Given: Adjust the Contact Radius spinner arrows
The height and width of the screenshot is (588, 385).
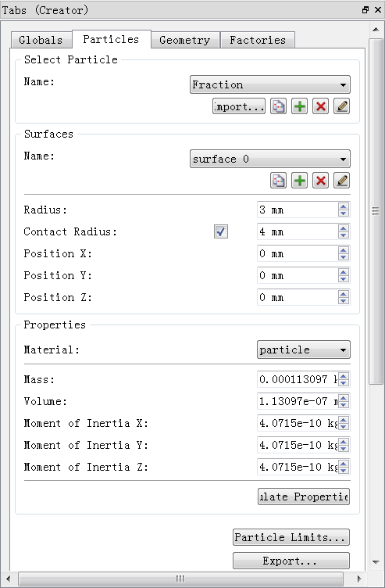Looking at the screenshot, I should point(344,231).
